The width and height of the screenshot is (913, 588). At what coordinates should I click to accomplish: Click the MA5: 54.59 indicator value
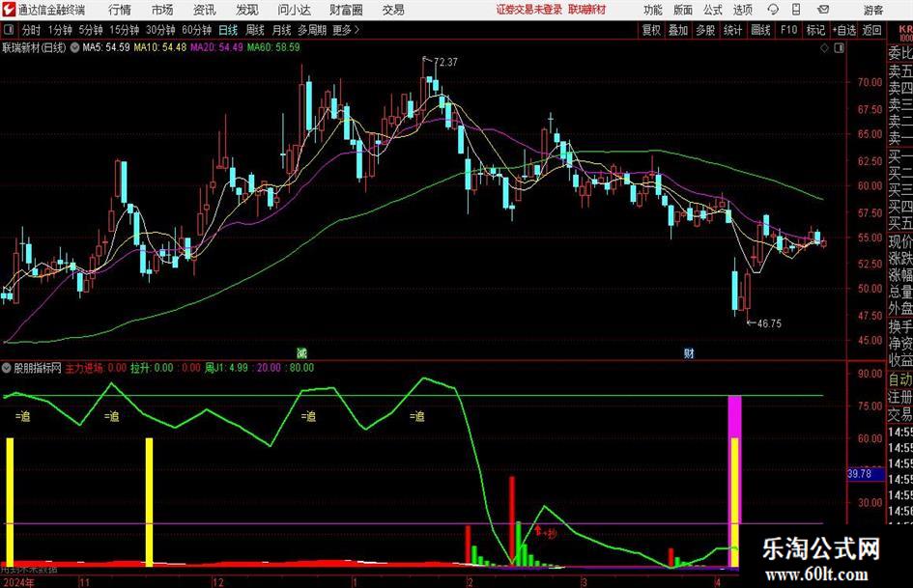(106, 47)
